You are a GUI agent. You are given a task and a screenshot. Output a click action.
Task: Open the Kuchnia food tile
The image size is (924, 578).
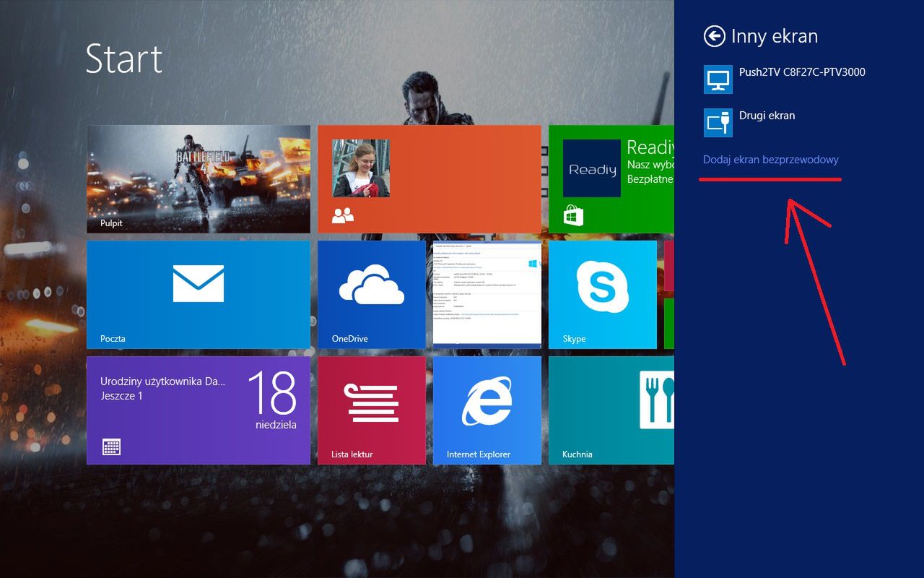(x=611, y=410)
